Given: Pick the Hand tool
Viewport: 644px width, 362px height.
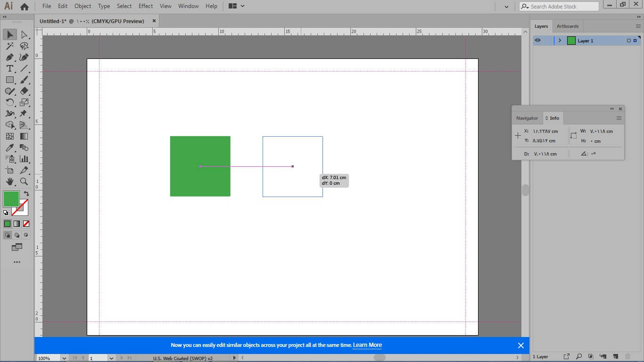Looking at the screenshot, I should pos(9,181).
